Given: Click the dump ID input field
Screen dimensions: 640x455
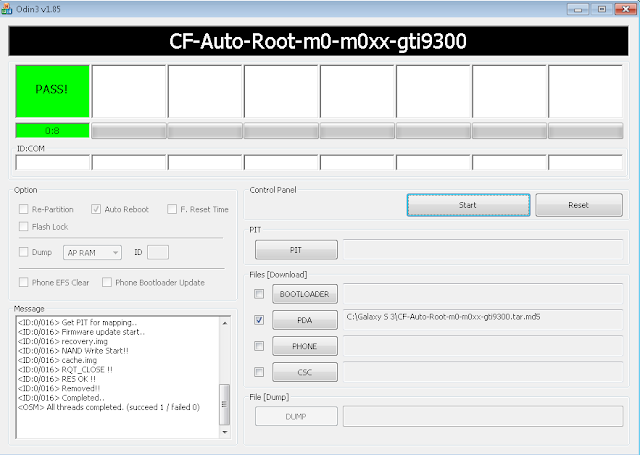Looking at the screenshot, I should (158, 252).
